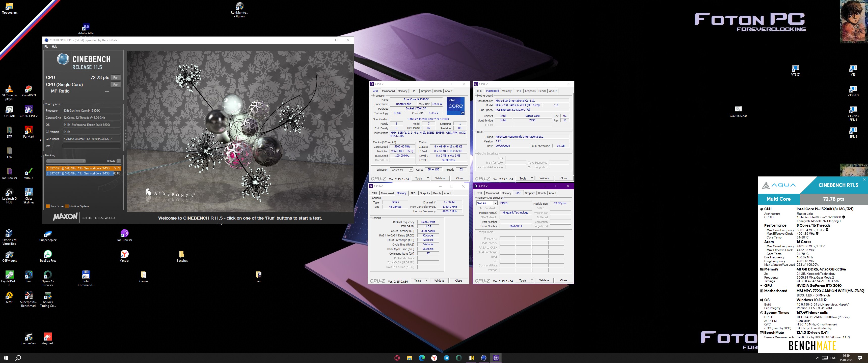Open Tools dropdown arrow in Mainboard window
The width and height of the screenshot is (868, 363).
[532, 178]
